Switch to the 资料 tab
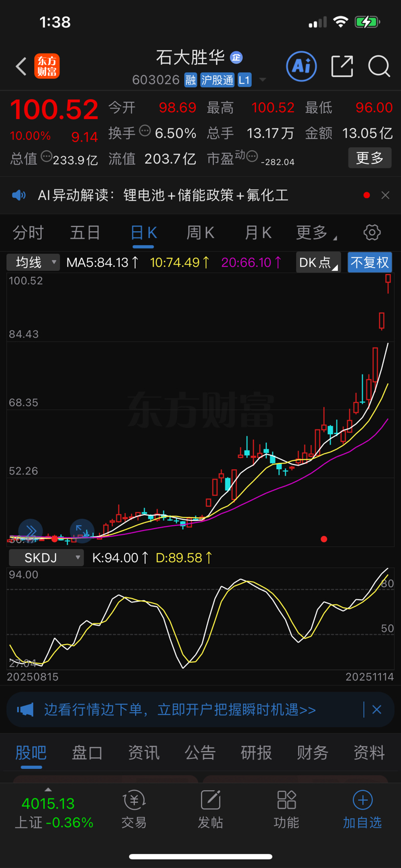Screen dimensions: 401x868 coord(369,753)
